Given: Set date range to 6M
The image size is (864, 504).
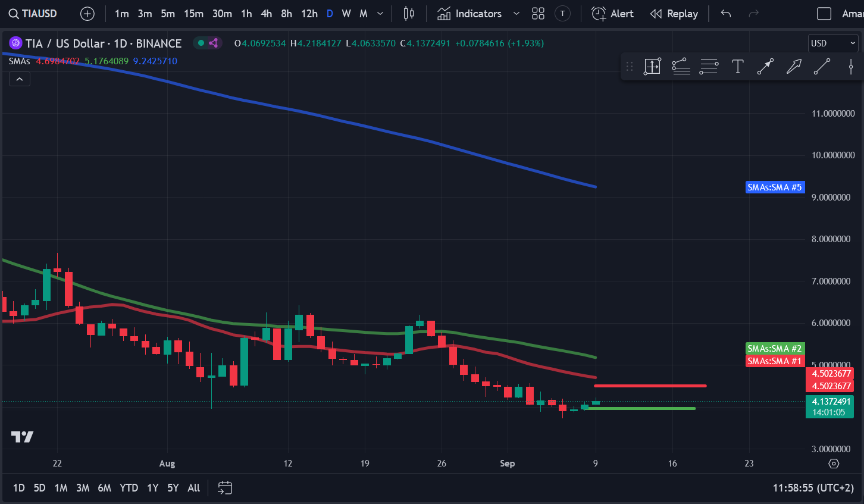Looking at the screenshot, I should coord(104,488).
